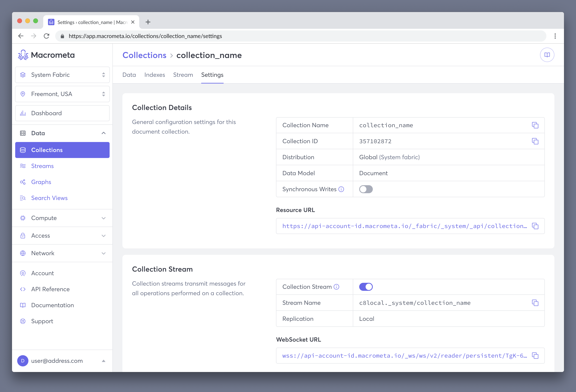Click the Local replication value
This screenshot has width=576, height=392.
tap(367, 319)
